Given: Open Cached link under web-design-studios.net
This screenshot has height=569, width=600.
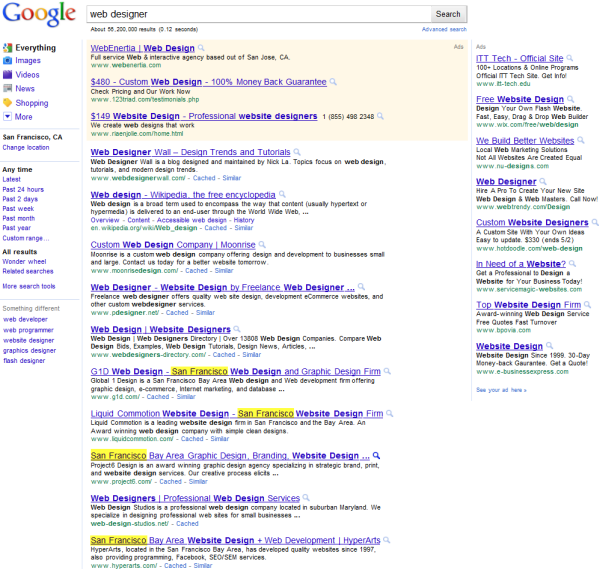Looking at the screenshot, I should 187,523.
